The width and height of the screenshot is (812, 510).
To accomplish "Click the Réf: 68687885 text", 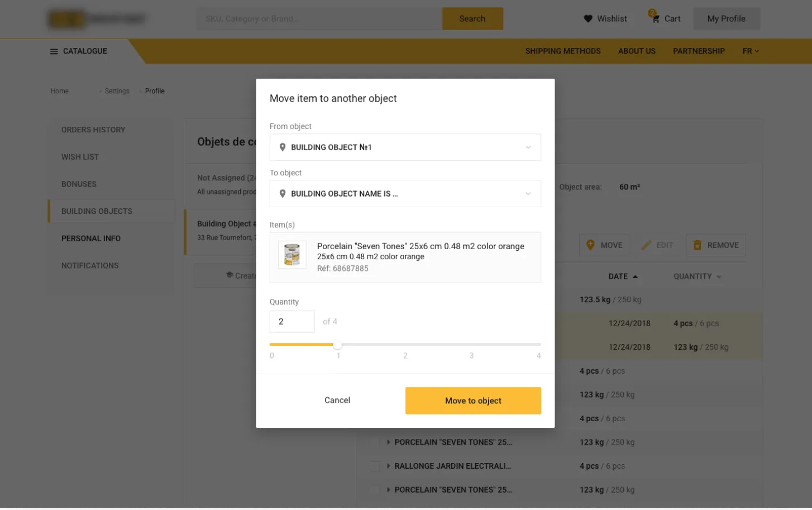I will [x=342, y=269].
